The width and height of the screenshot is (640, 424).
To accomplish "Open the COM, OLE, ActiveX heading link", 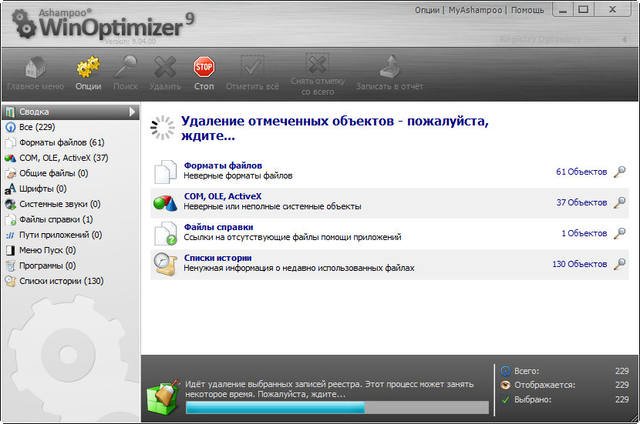I will [222, 196].
